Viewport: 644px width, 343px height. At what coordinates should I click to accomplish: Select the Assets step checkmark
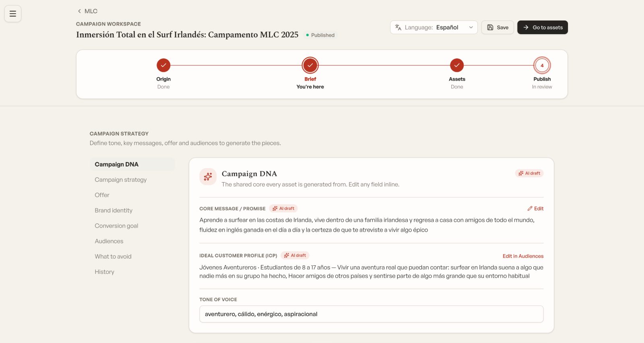(x=457, y=65)
